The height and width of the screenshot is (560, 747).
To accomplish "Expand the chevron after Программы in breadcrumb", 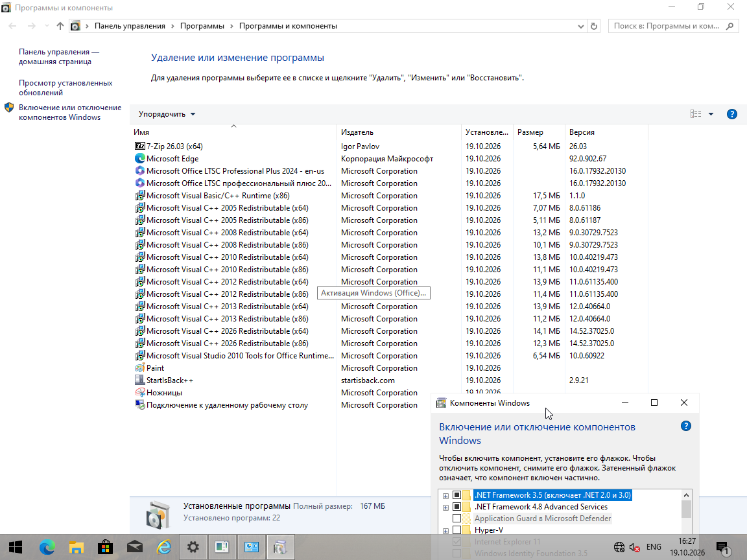I will (231, 26).
